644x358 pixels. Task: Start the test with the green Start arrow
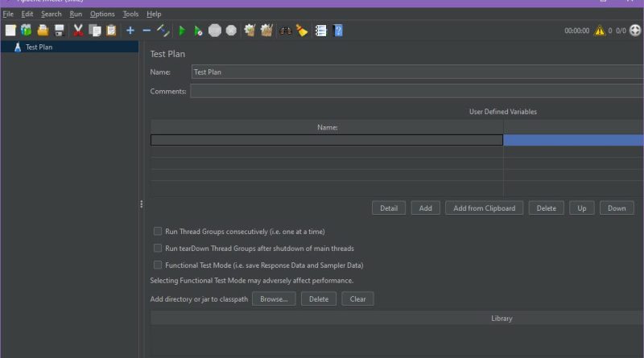coord(182,31)
